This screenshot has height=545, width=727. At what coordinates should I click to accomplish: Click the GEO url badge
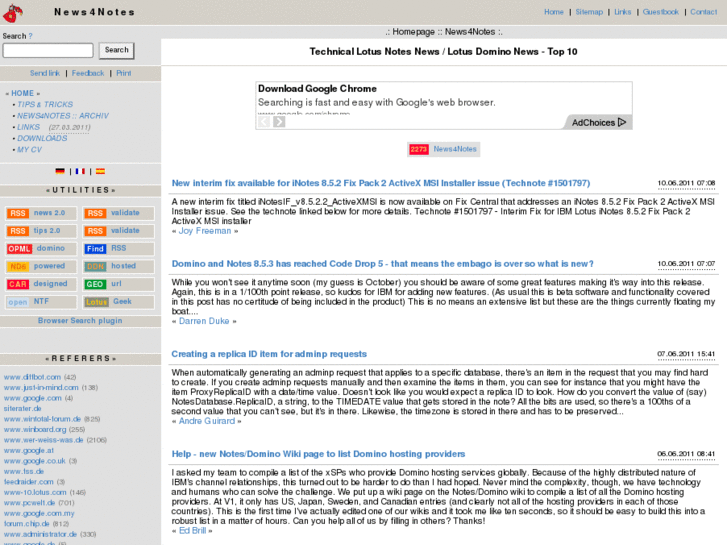pyautogui.click(x=118, y=284)
